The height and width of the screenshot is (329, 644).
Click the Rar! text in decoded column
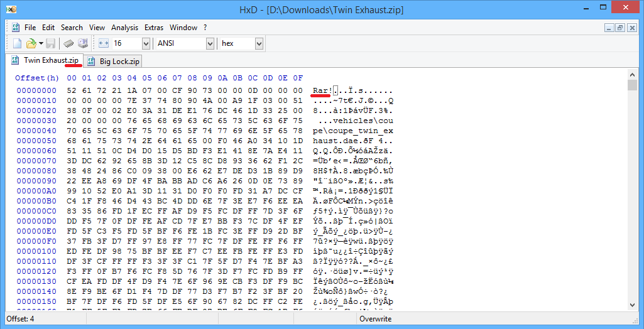322,90
